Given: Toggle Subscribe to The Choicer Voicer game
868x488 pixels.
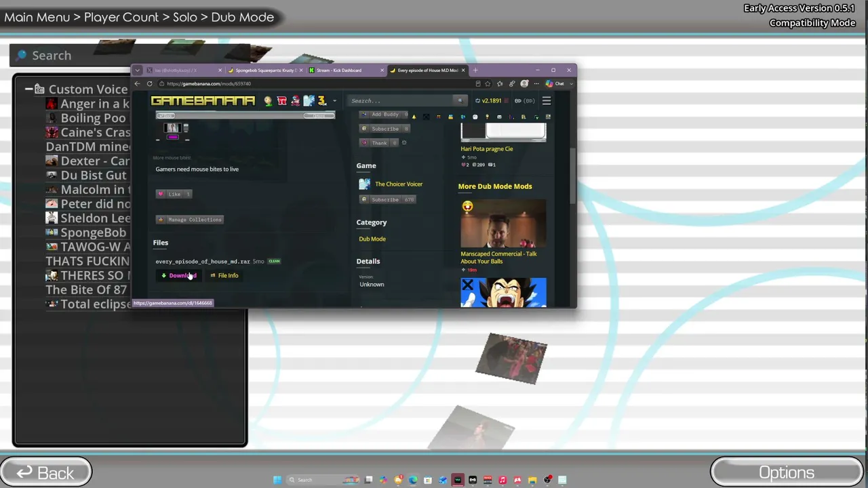Looking at the screenshot, I should tap(387, 200).
